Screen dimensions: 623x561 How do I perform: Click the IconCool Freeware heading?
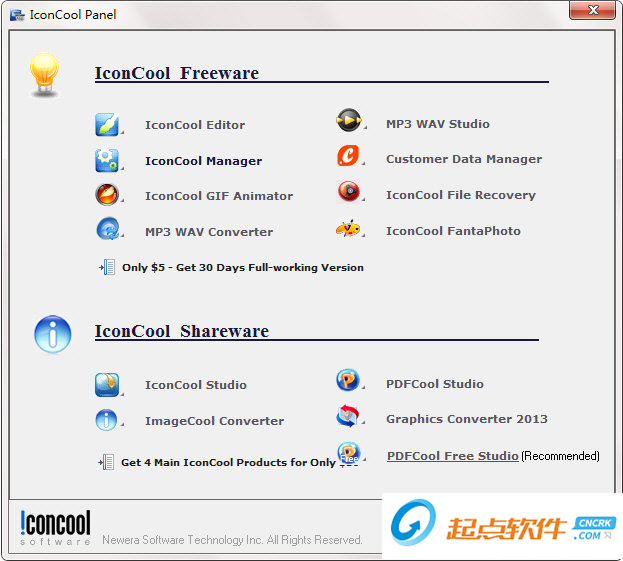click(177, 73)
